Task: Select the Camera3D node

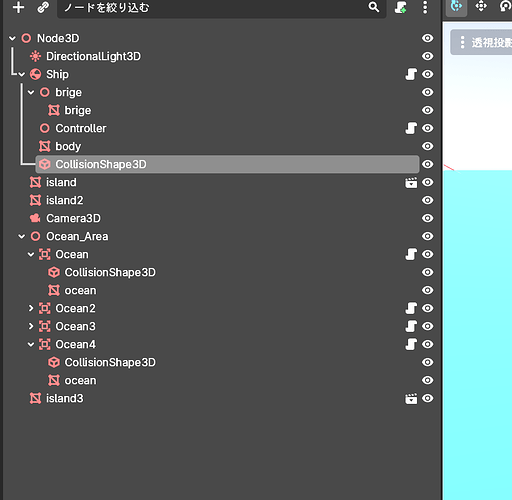Action: [x=73, y=218]
